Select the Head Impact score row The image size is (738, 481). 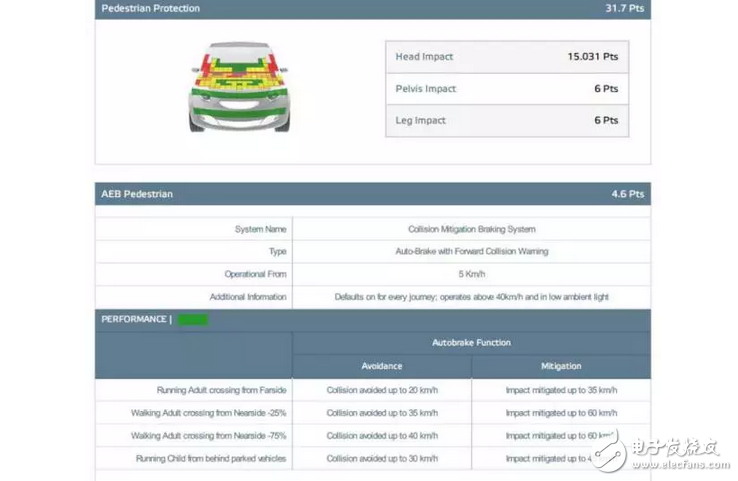tap(507, 57)
